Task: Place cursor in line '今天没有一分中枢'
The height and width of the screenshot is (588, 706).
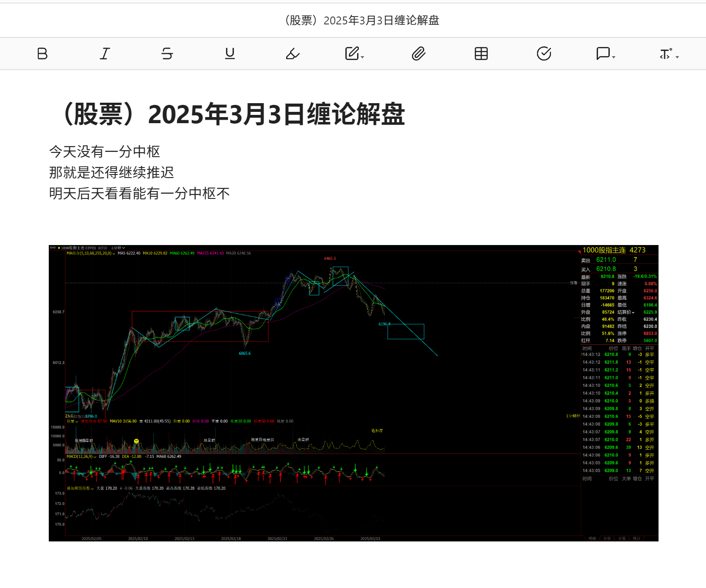Action: [105, 151]
